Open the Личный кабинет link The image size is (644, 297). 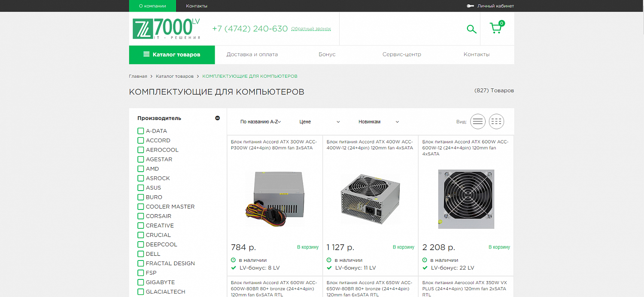pyautogui.click(x=495, y=6)
